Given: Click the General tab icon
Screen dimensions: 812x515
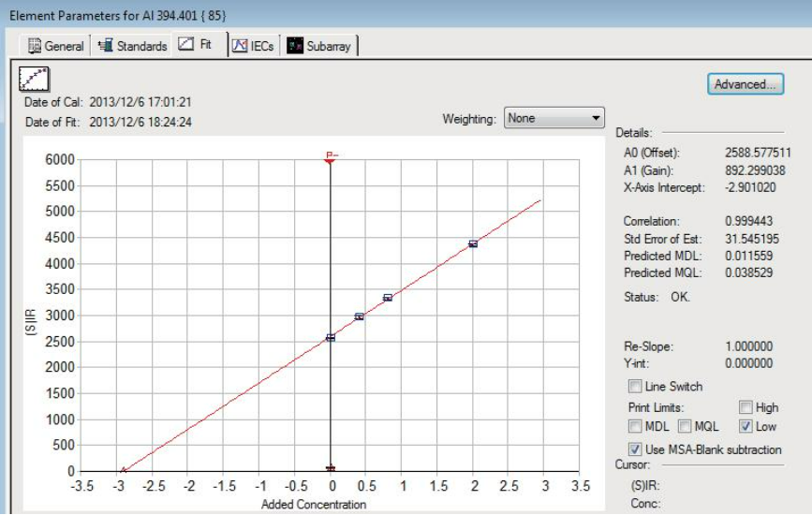Looking at the screenshot, I should coord(35,46).
